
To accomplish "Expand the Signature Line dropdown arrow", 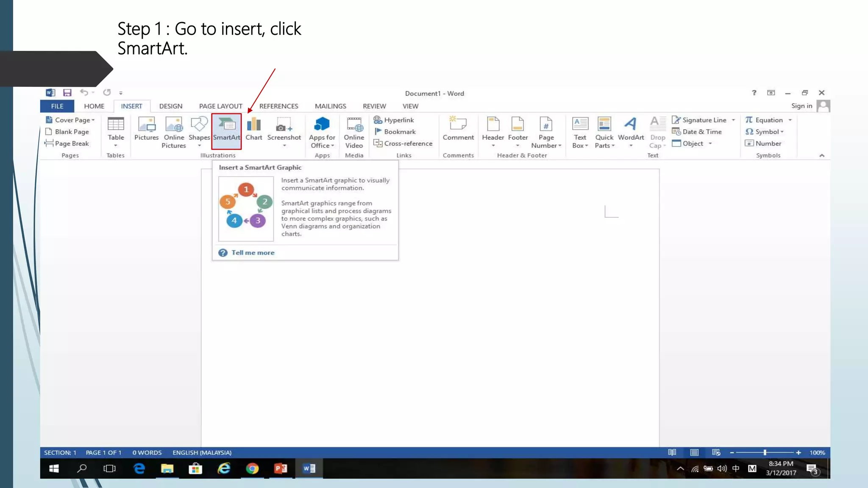I will tap(734, 120).
